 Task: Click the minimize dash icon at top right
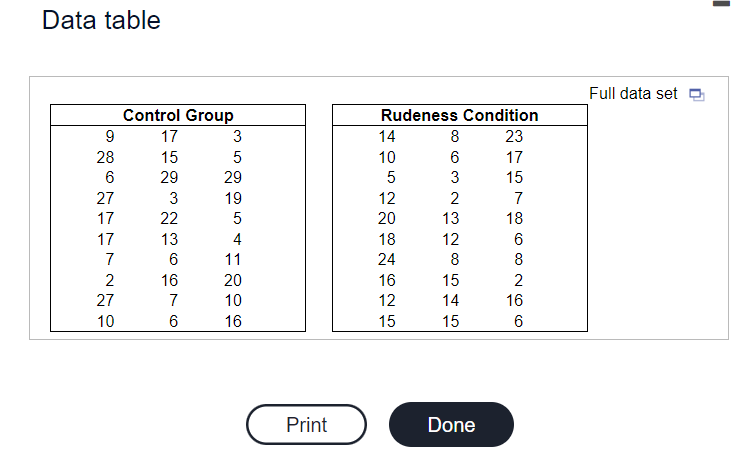721,3
